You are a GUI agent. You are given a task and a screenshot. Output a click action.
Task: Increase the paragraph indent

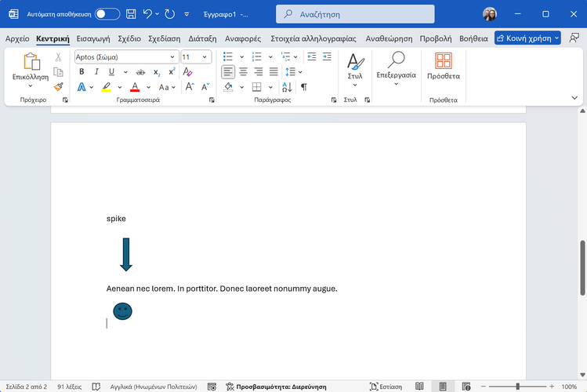click(x=326, y=56)
